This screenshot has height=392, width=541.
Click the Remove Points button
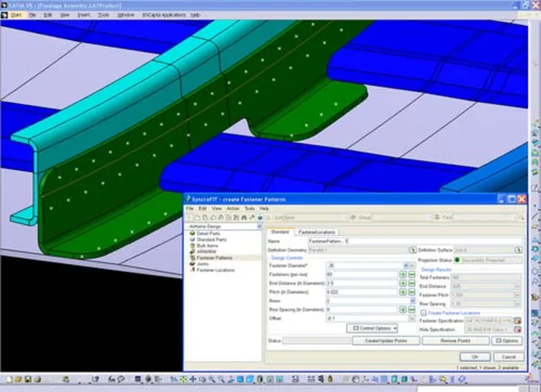[x=455, y=341]
